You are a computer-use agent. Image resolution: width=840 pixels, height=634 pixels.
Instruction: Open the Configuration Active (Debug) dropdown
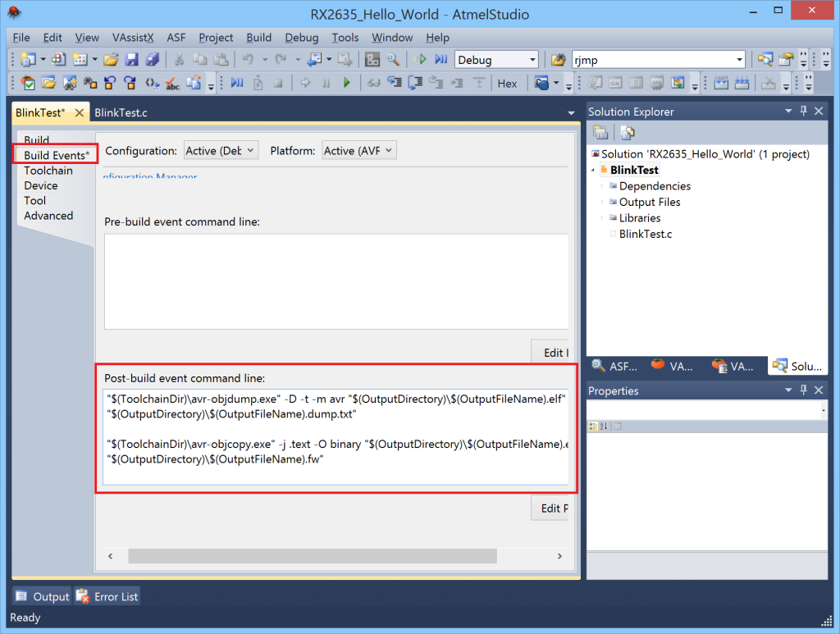pos(221,150)
